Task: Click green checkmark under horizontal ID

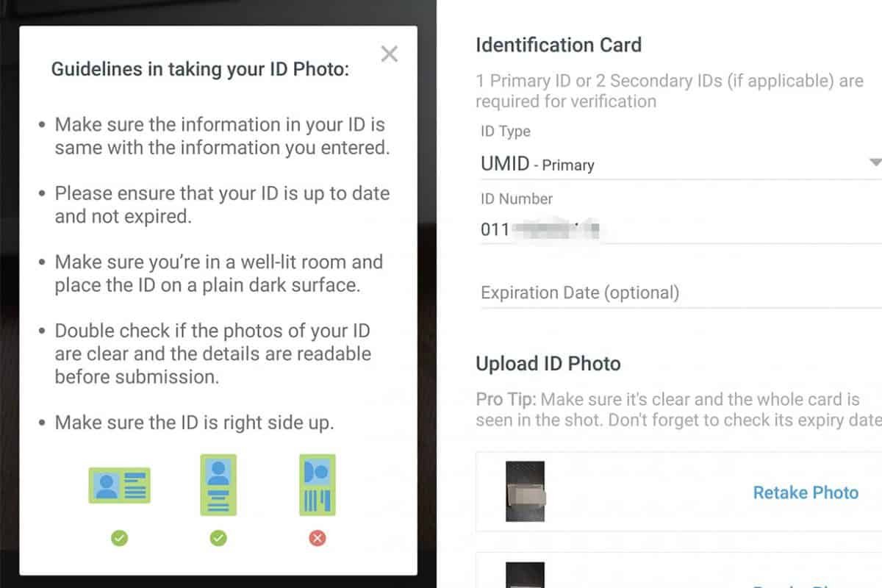Action: 120,539
